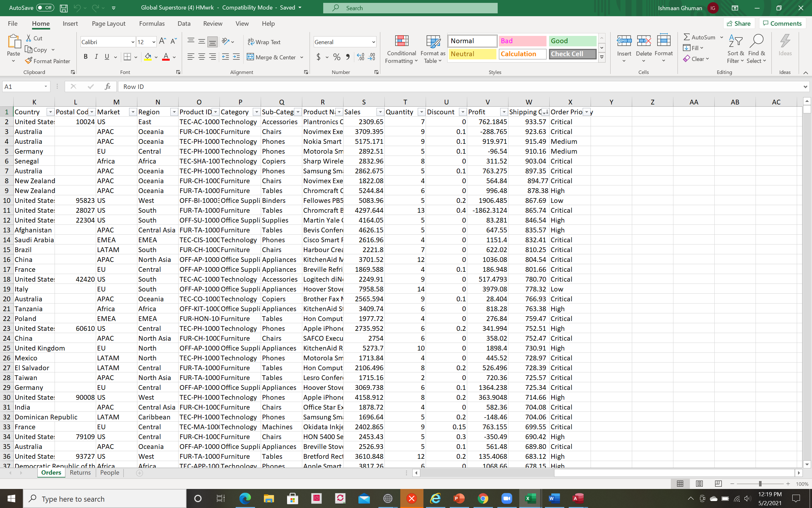Apply the Bad cell style
The height and width of the screenshot is (508, 812).
[x=522, y=41]
